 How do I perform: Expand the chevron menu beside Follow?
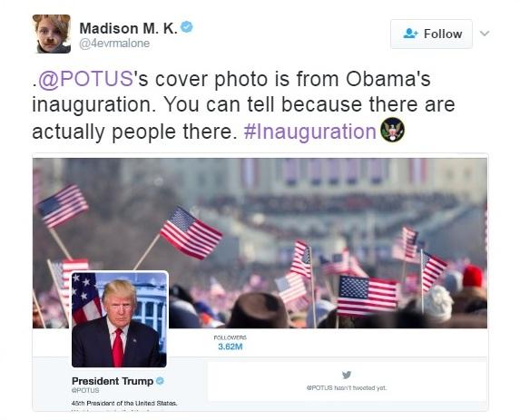click(485, 34)
